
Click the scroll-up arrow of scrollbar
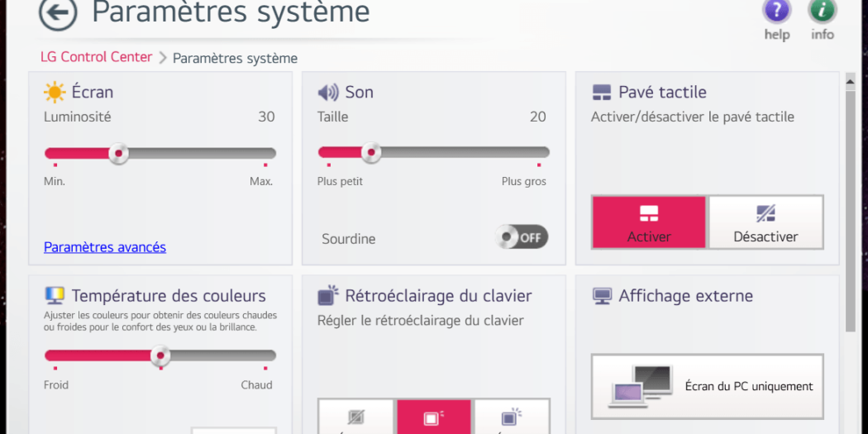click(x=849, y=82)
